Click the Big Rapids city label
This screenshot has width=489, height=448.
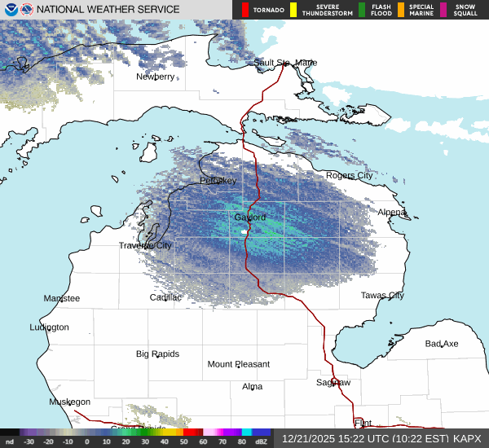pos(157,354)
